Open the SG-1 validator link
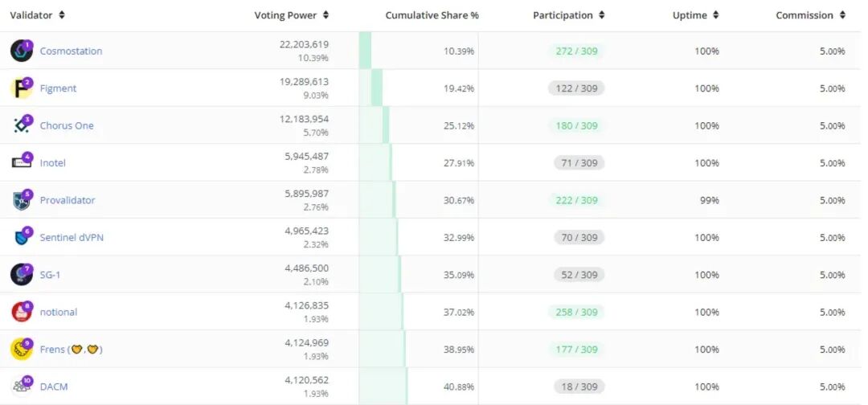868x405 pixels. pyautogui.click(x=50, y=275)
